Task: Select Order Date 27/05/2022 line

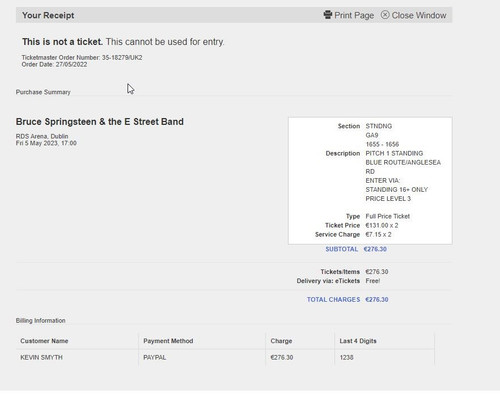Action: [x=54, y=64]
